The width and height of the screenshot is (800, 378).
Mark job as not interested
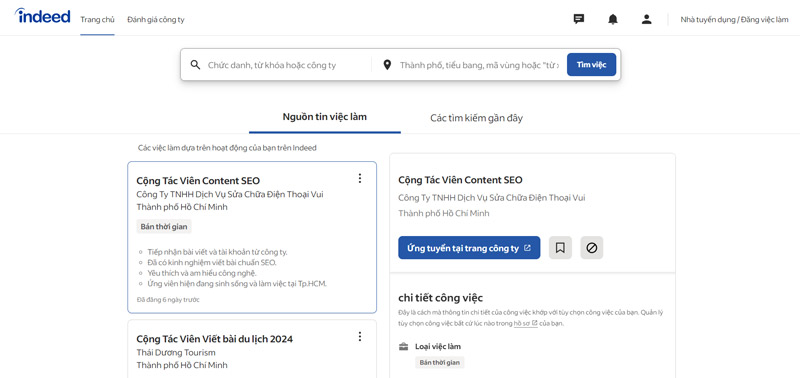(x=592, y=248)
